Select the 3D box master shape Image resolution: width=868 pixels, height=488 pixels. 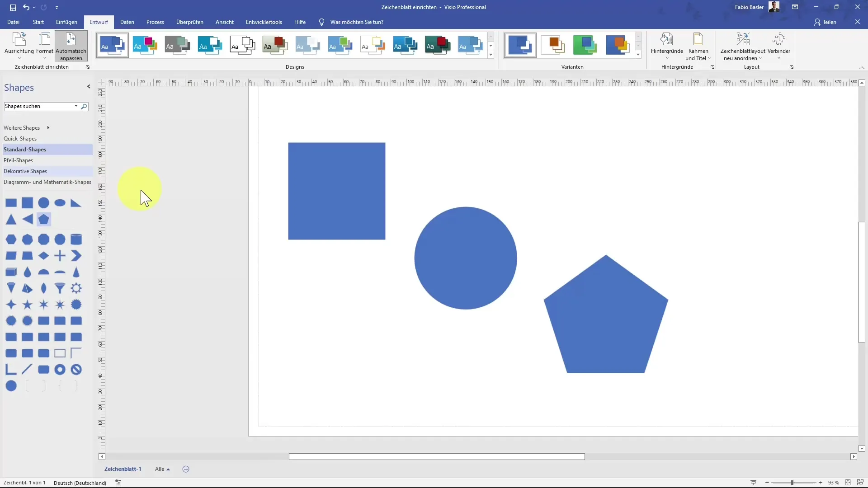click(x=11, y=272)
